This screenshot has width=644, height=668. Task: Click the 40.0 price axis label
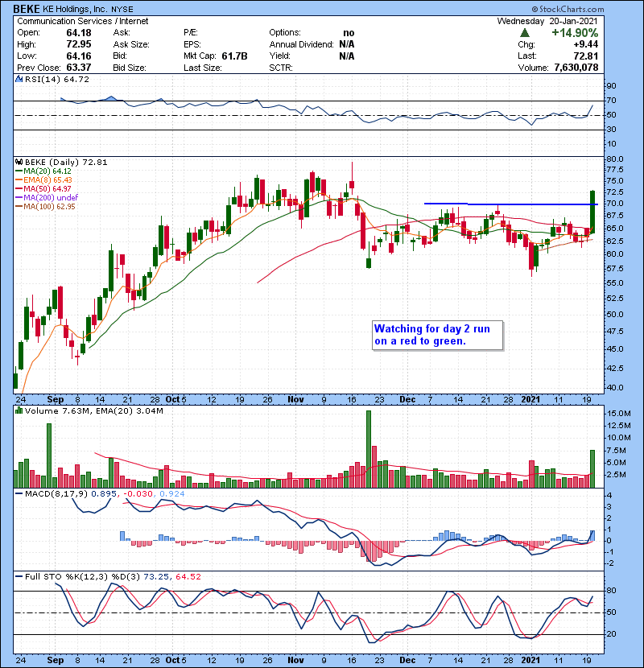(x=615, y=388)
